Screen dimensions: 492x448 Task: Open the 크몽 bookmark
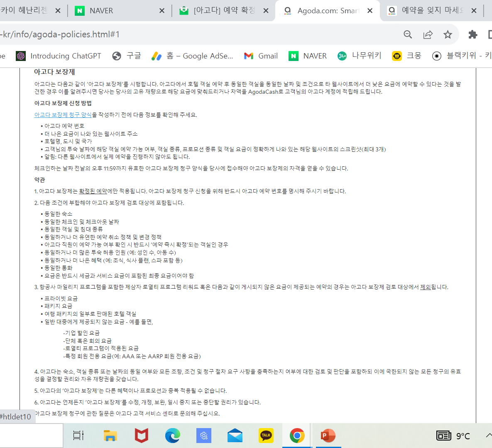(406, 56)
